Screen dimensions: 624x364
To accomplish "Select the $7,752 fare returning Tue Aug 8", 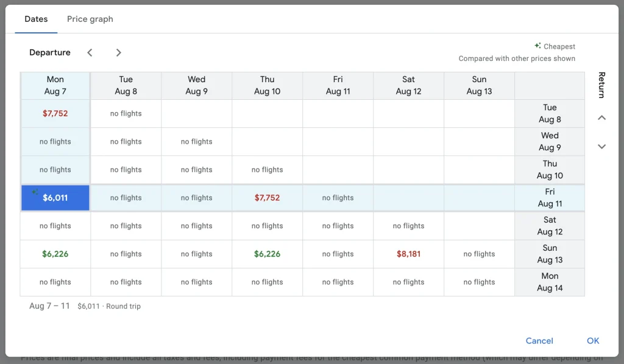I will click(55, 113).
